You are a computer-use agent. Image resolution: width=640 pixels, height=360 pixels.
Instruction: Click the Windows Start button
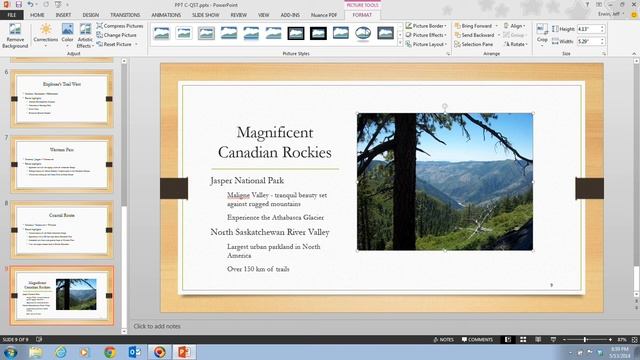(x=10, y=352)
